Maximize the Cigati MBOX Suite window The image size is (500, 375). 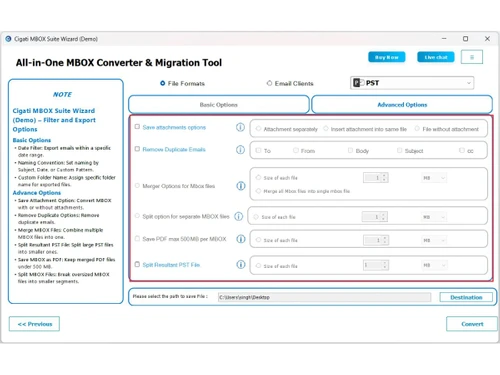(465, 39)
